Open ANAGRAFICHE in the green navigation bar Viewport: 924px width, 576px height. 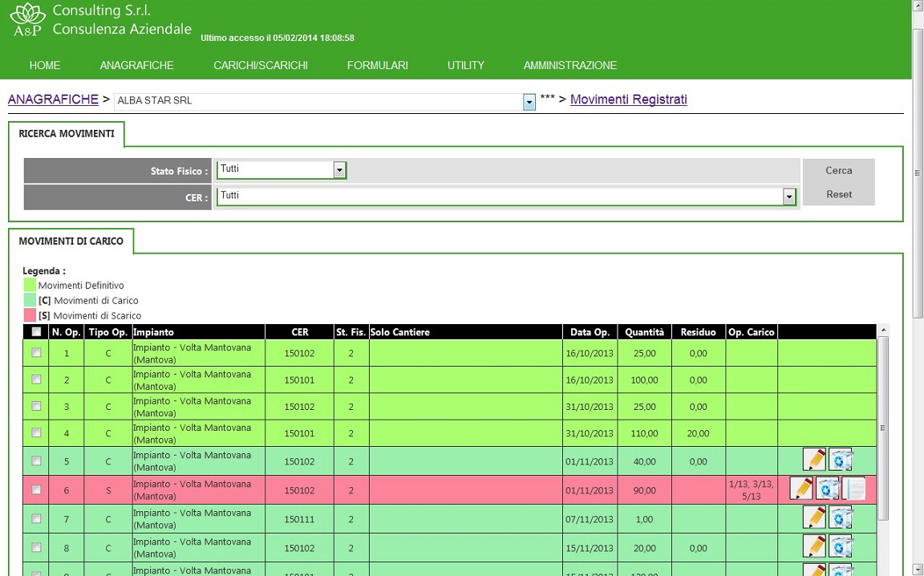(x=136, y=66)
